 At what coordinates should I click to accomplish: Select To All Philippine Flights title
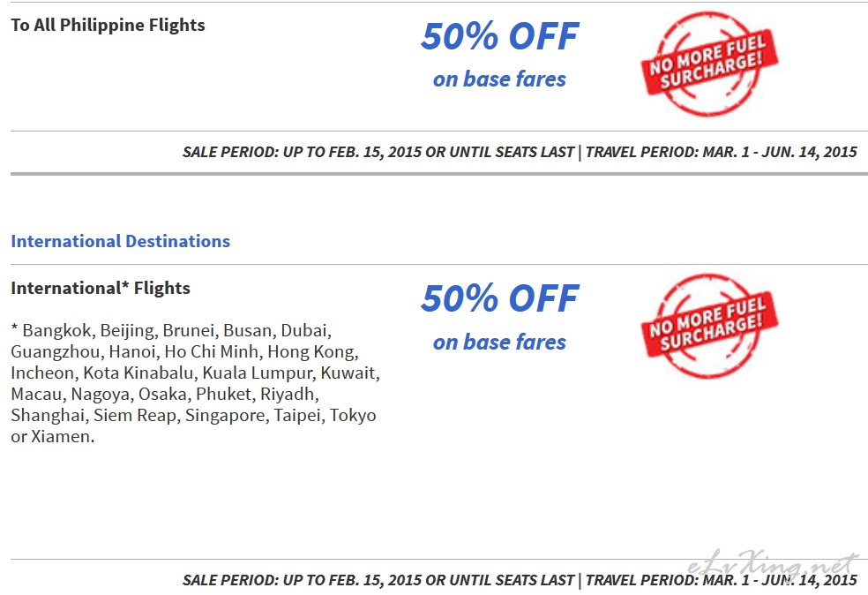tap(108, 25)
